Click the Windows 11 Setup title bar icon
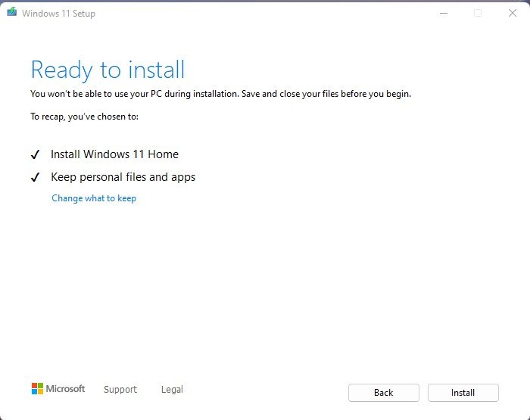Screen dimensions: 530x420 tap(12, 12)
